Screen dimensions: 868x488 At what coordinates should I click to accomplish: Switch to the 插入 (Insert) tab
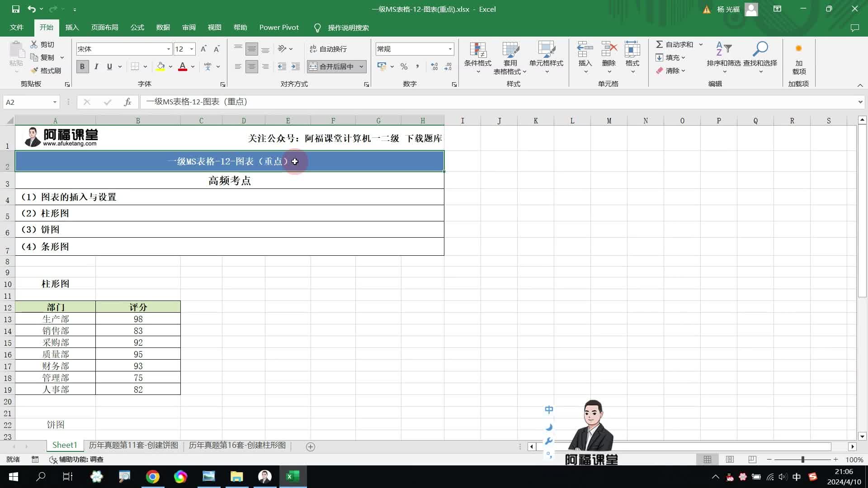click(x=72, y=28)
